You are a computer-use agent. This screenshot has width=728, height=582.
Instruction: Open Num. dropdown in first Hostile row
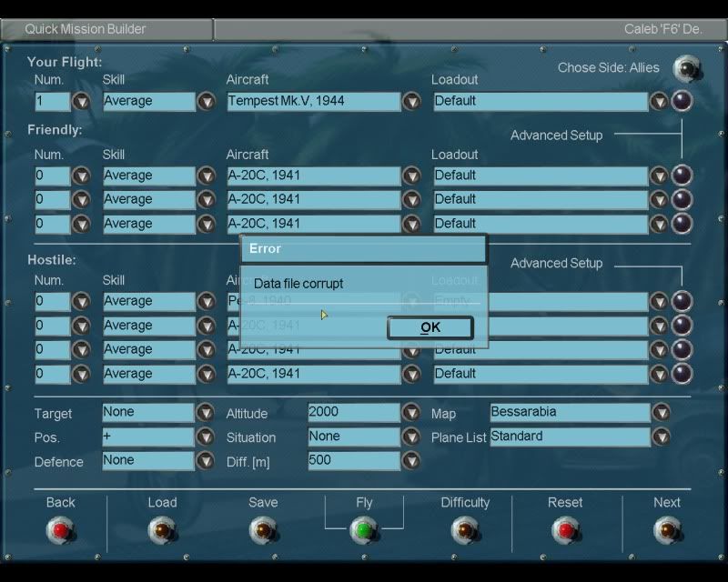81,301
